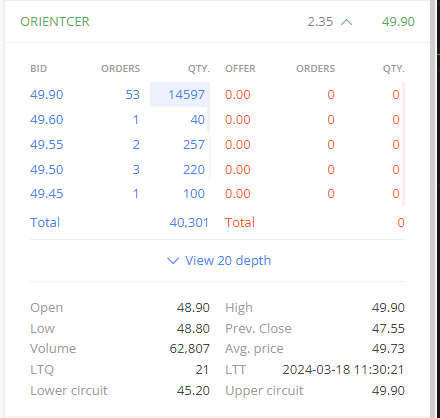Click bid quantity 40
The height and width of the screenshot is (418, 440).
pyautogui.click(x=197, y=120)
